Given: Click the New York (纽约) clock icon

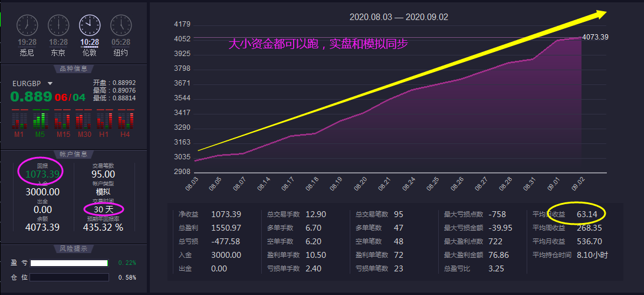Looking at the screenshot, I should coord(120,25).
